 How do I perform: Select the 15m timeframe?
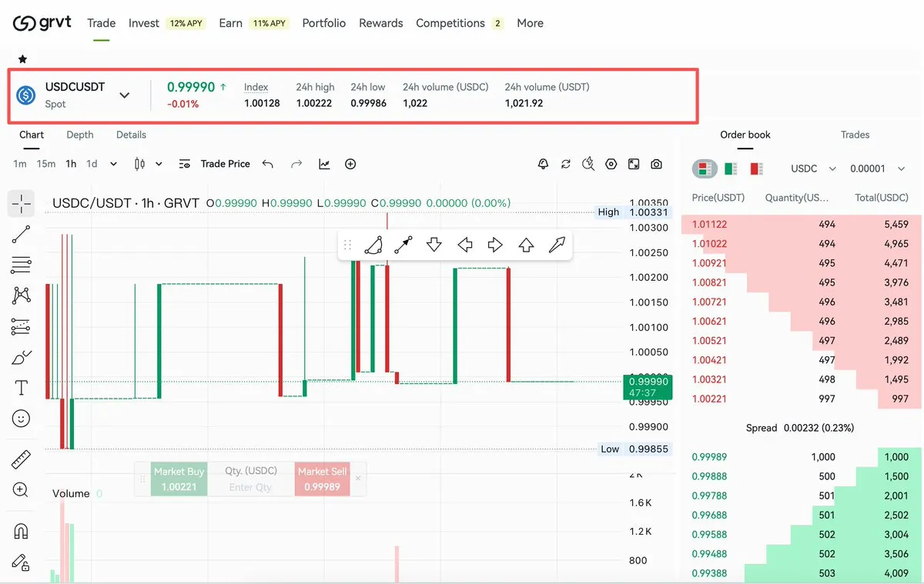pos(46,164)
